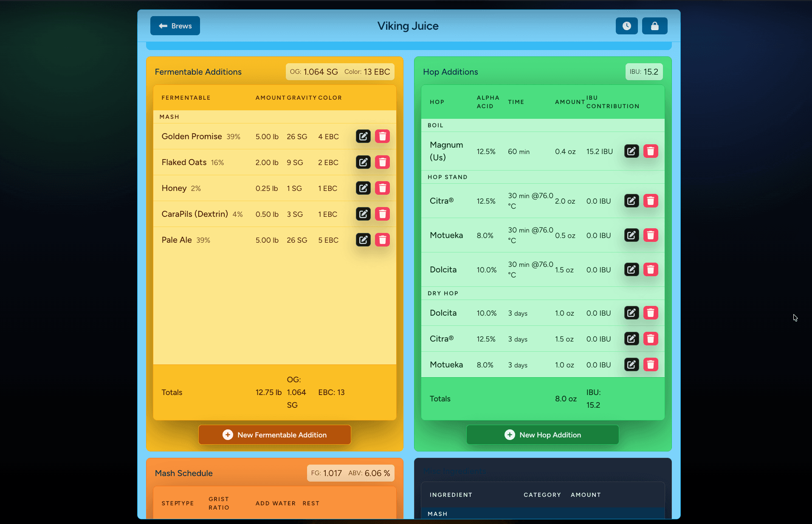This screenshot has width=812, height=524.
Task: Edit the Pale Ale fermentable
Action: click(x=363, y=240)
